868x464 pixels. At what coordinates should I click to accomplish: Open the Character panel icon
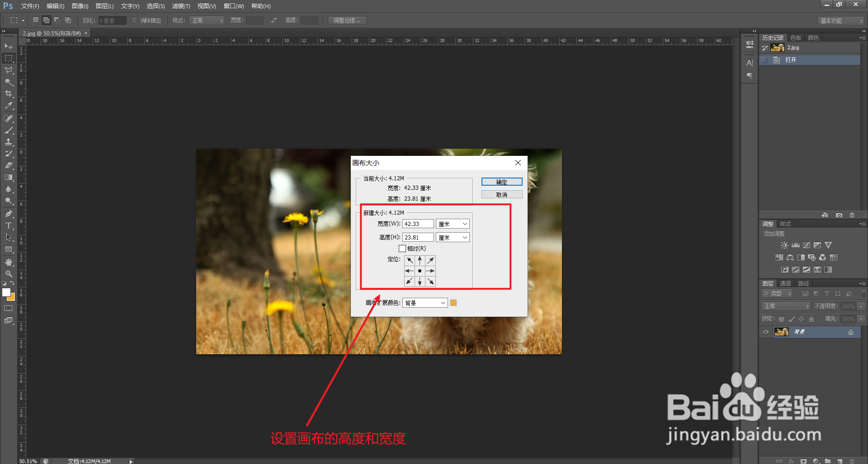[750, 63]
